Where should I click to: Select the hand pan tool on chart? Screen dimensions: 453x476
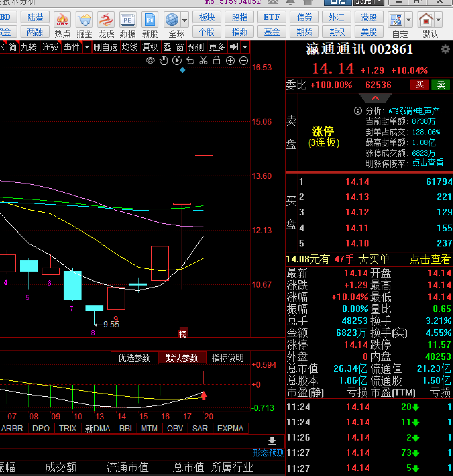point(164,61)
